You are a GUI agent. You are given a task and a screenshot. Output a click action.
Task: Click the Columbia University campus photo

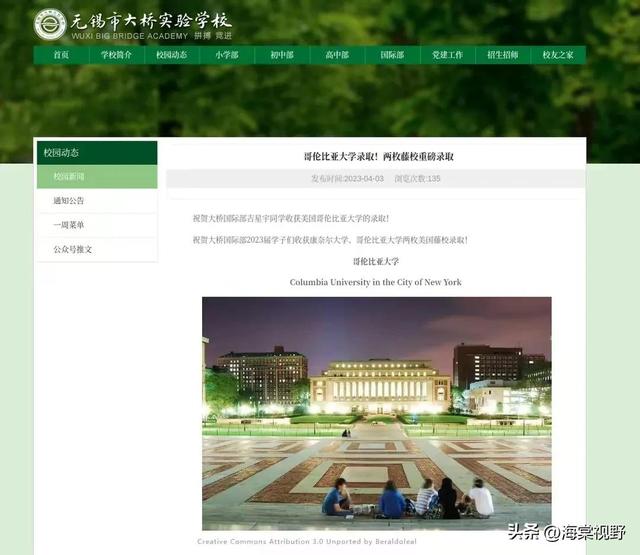[x=377, y=413]
